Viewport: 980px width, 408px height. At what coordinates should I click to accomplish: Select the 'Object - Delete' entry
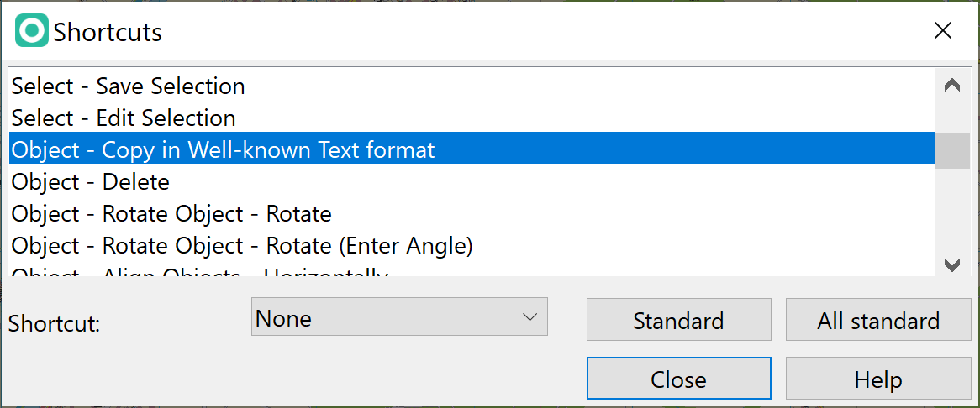[472, 181]
